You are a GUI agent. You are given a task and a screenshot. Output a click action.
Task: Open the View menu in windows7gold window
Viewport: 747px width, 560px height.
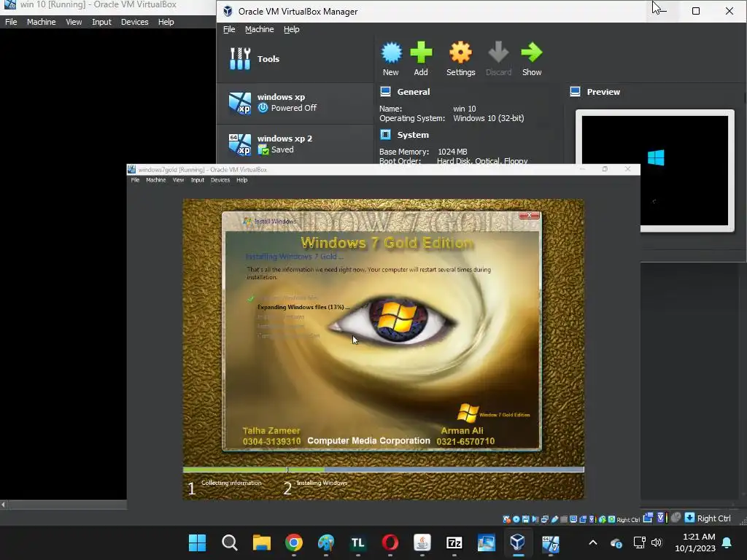pos(178,180)
